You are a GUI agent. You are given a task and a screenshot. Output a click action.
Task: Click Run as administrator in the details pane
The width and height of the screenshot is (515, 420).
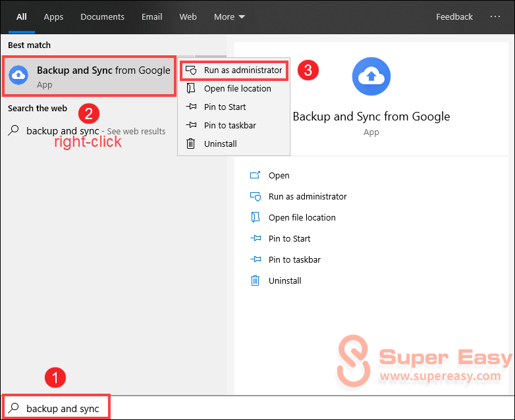(x=308, y=196)
